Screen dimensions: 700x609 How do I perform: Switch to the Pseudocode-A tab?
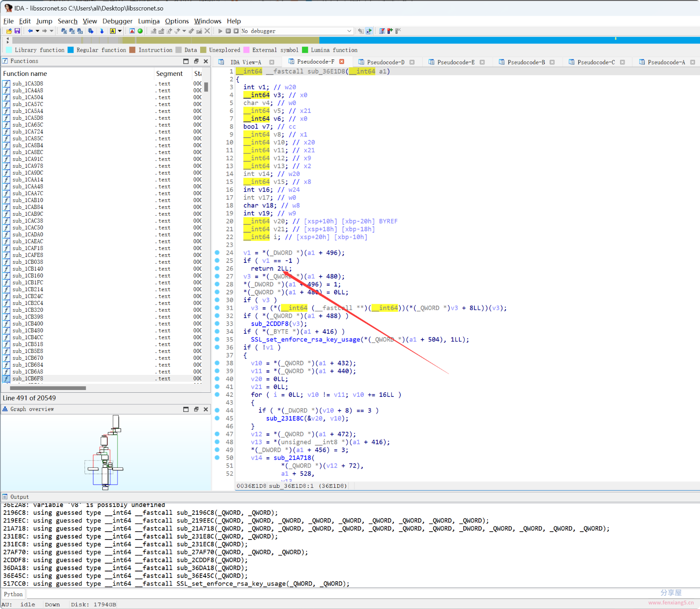(666, 62)
